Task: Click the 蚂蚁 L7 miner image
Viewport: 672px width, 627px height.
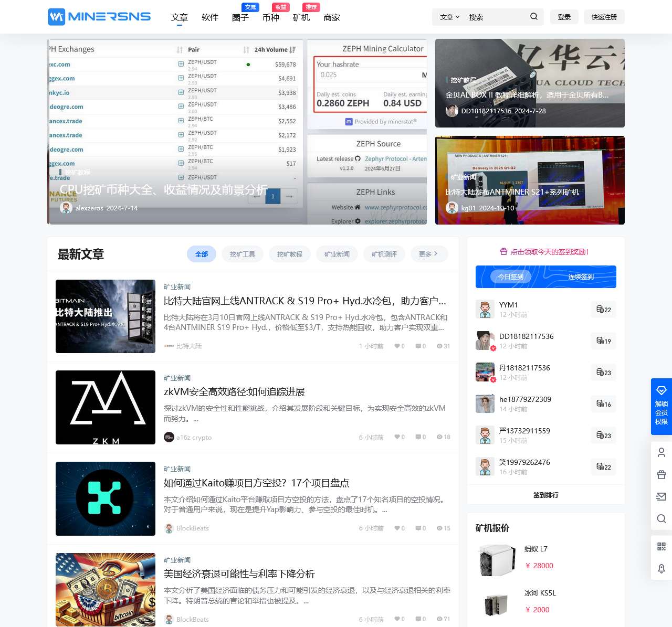Action: tap(497, 560)
